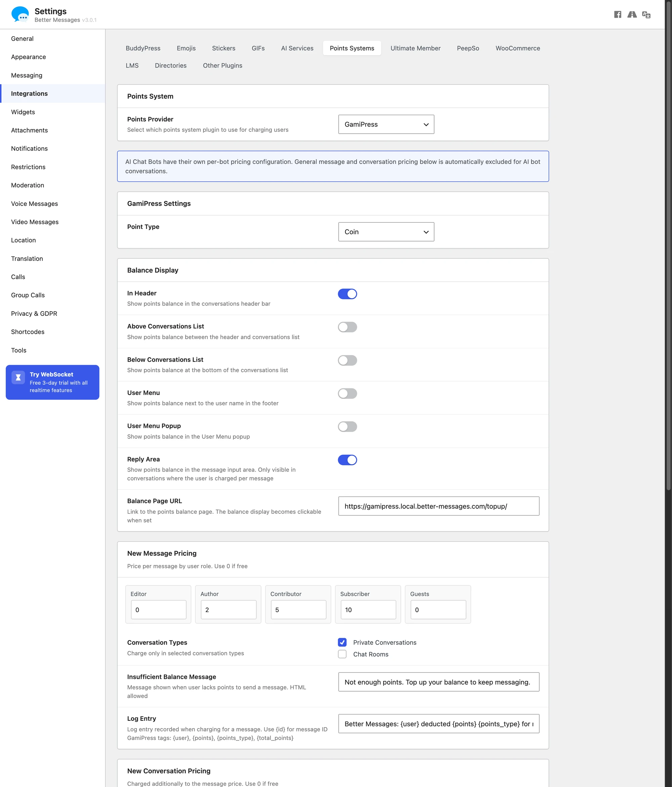Viewport: 672px width, 787px height.
Task: Click the Log Entry text field
Action: point(438,724)
